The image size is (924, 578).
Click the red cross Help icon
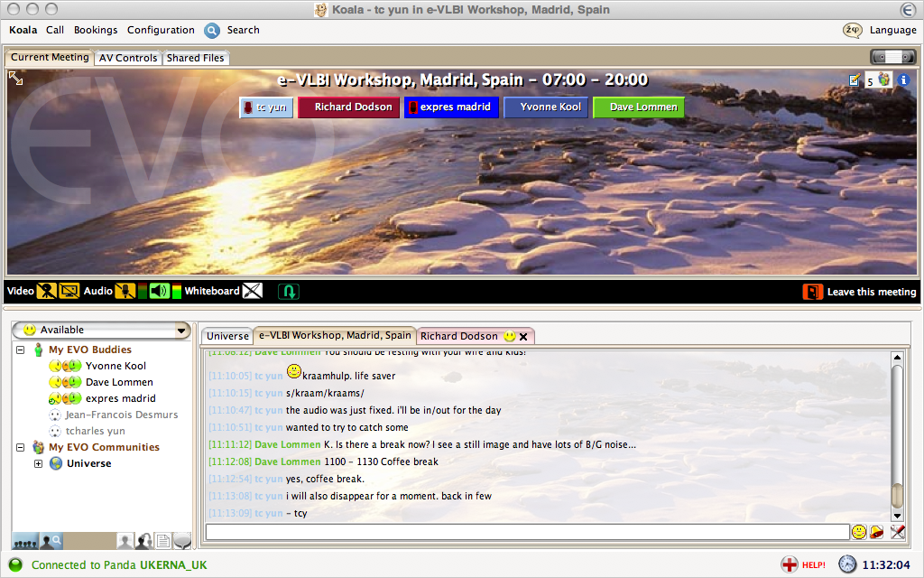pos(790,564)
